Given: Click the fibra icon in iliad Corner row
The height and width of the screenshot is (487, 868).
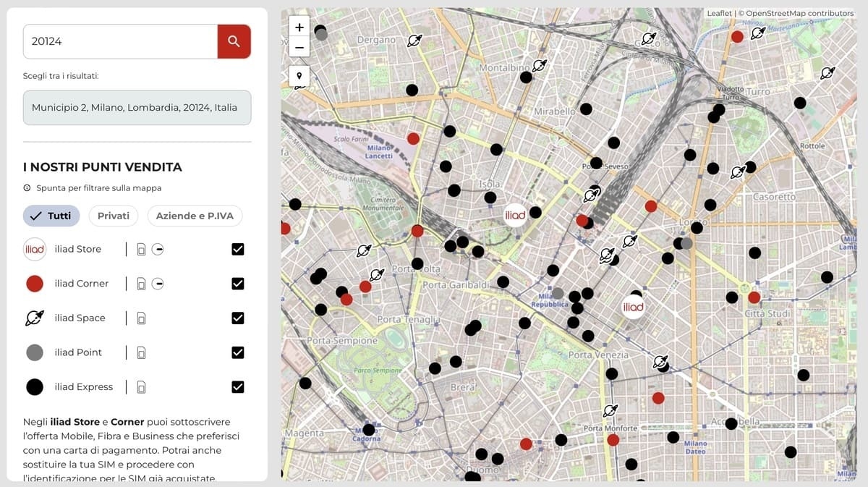Looking at the screenshot, I should tap(158, 284).
